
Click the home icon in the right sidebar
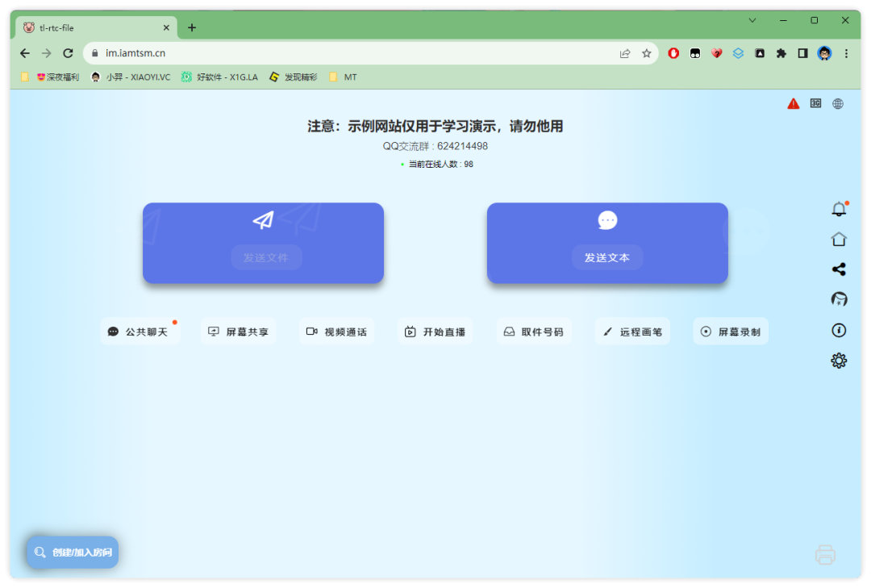coord(839,239)
